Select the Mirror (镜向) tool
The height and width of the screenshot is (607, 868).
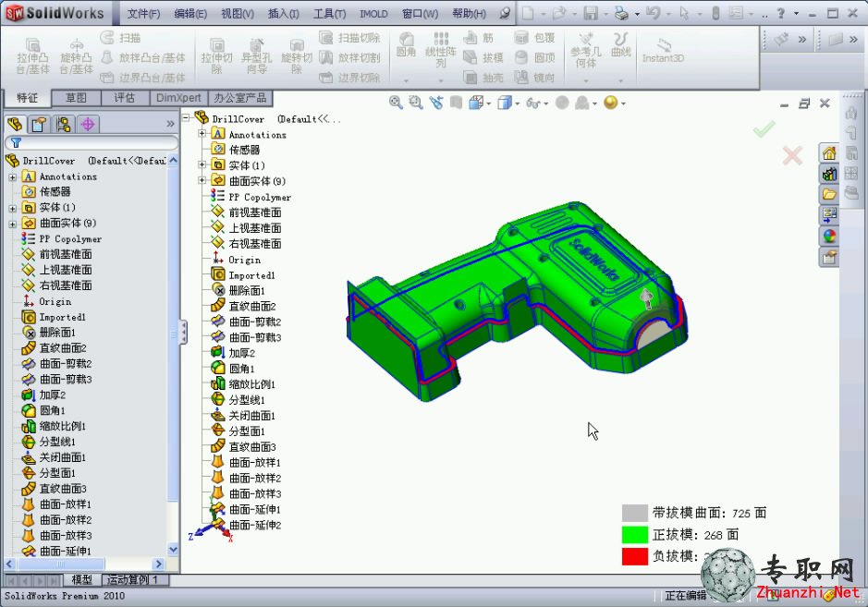[534, 78]
